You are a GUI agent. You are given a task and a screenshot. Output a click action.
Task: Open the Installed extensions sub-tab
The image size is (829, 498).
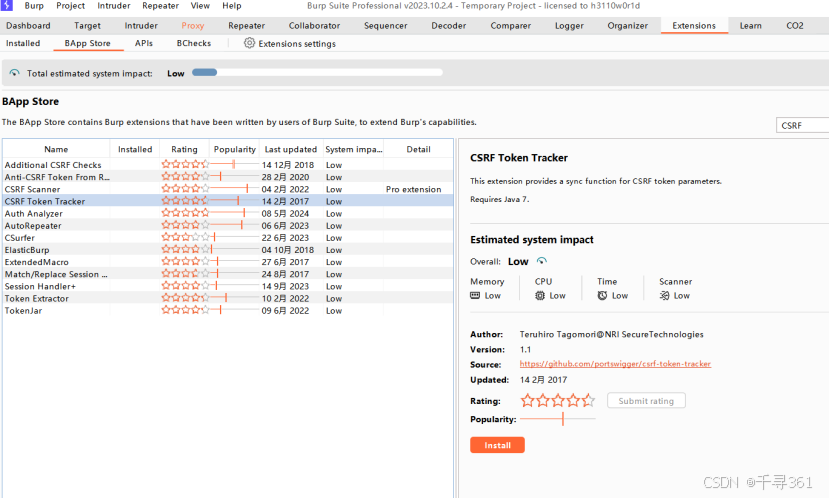pos(23,43)
